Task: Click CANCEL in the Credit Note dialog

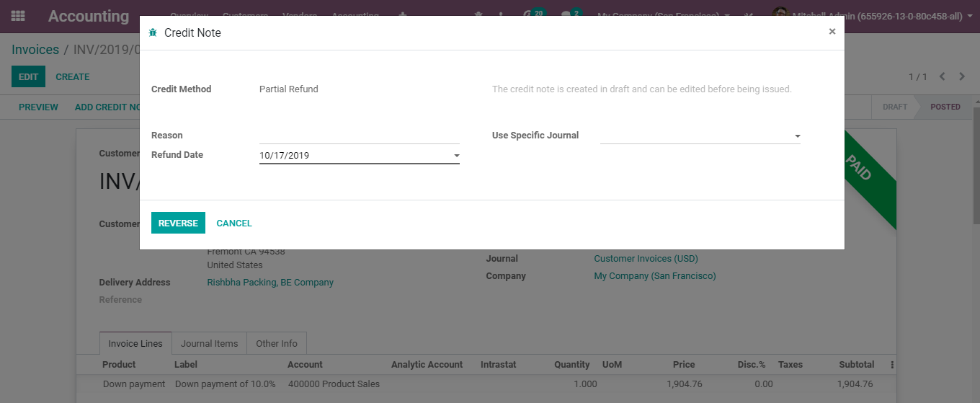Action: tap(234, 223)
